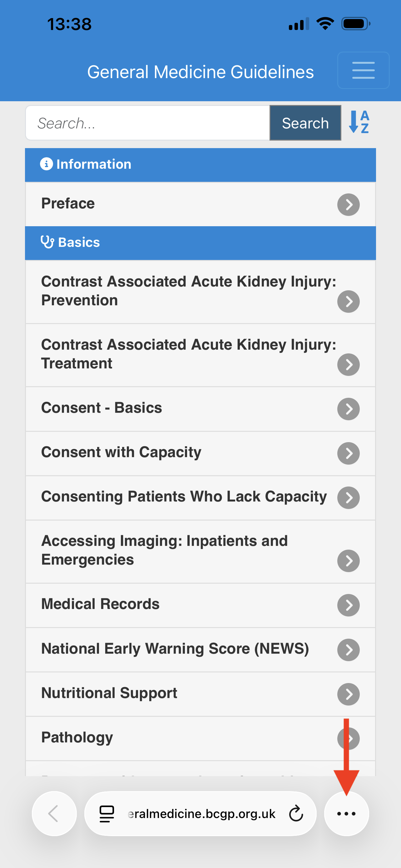Expand Consent - Basics chevron
The height and width of the screenshot is (868, 401).
pos(348,409)
